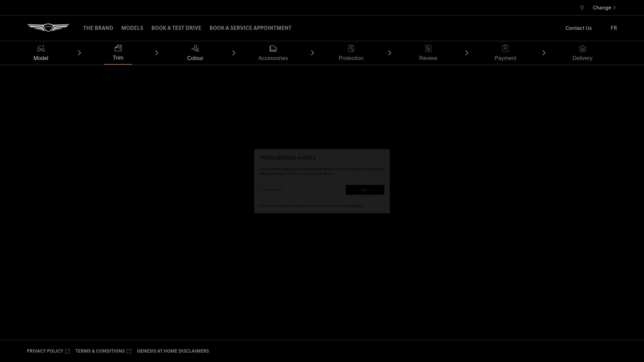Click the location pin icon
Image resolution: width=644 pixels, height=362 pixels.
pos(582,8)
